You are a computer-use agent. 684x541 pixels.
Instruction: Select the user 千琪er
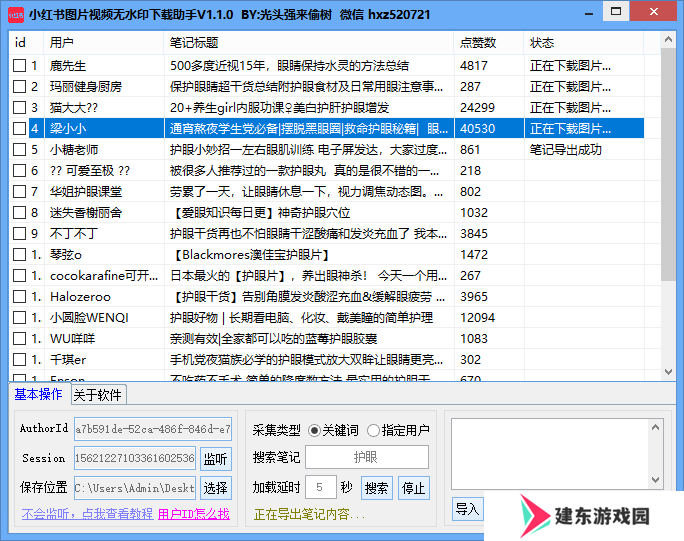click(x=68, y=360)
